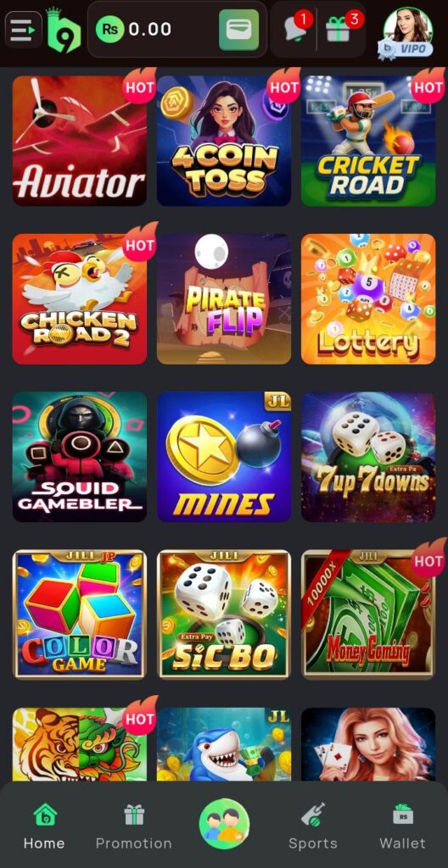The width and height of the screenshot is (448, 868).
Task: Tap the green b9 logo
Action: [x=63, y=31]
